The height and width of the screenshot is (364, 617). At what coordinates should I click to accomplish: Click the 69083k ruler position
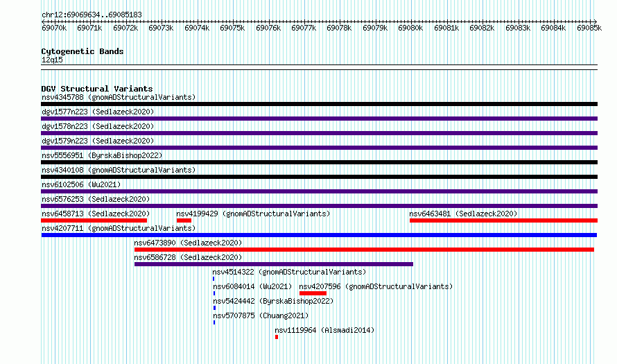tap(518, 28)
